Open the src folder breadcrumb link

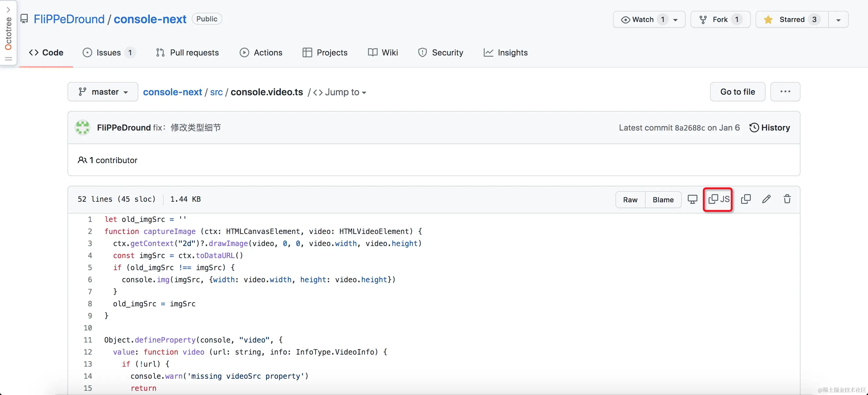point(216,92)
